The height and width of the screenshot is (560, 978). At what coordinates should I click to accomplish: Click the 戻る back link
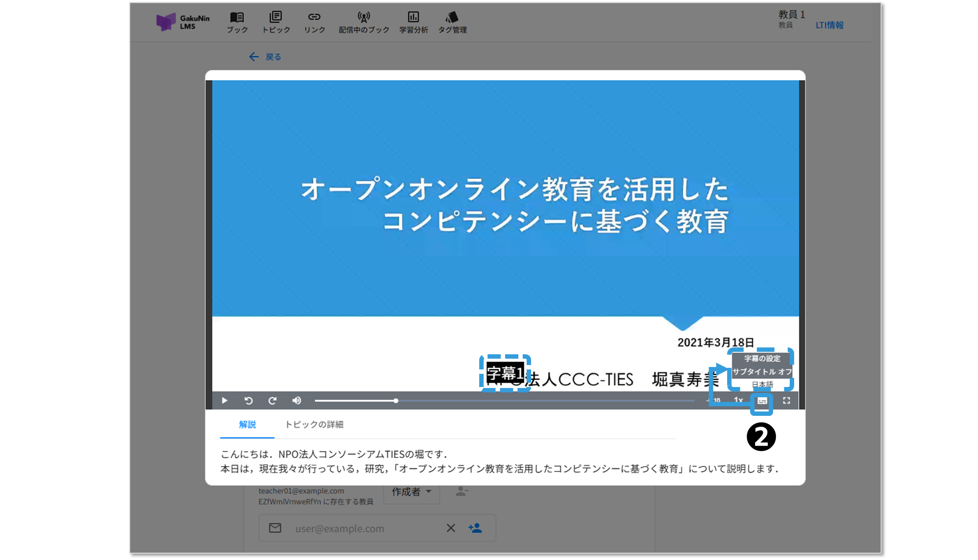click(x=266, y=57)
